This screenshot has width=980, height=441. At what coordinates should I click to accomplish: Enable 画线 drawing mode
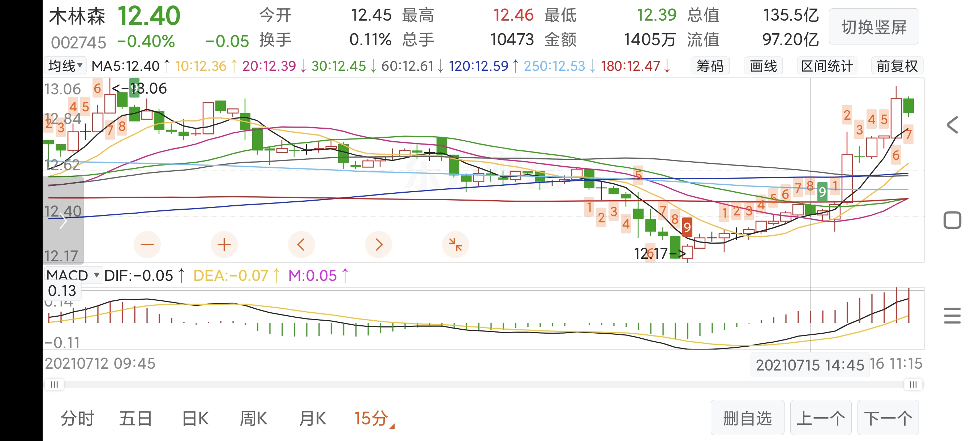763,66
